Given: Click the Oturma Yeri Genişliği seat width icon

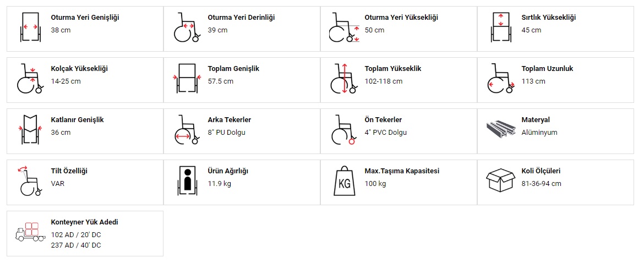Looking at the screenshot, I should (30, 27).
